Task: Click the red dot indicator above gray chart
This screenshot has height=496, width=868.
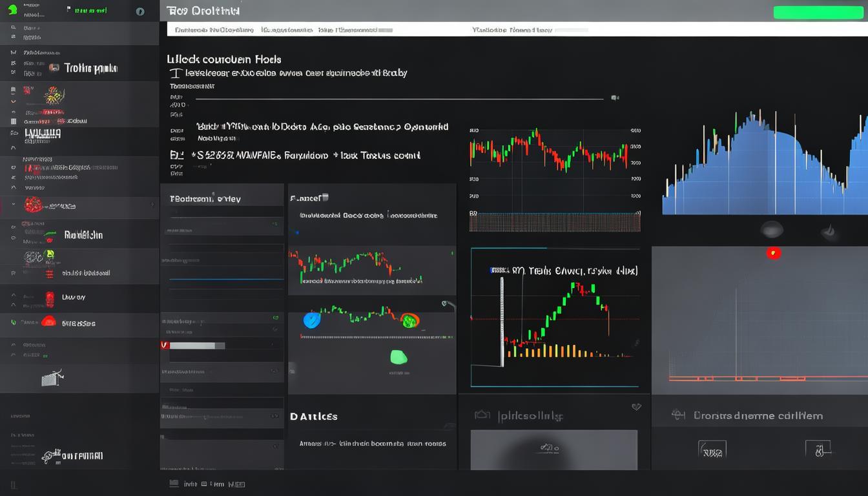Action: point(773,253)
